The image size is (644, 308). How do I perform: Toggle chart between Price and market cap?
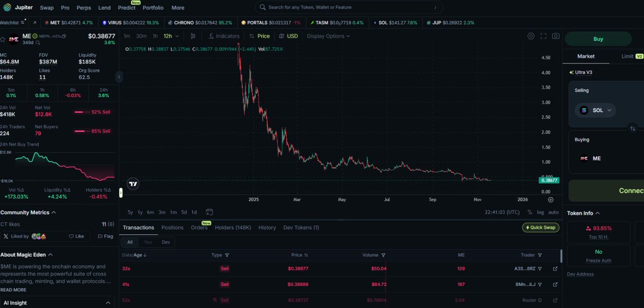tap(259, 36)
